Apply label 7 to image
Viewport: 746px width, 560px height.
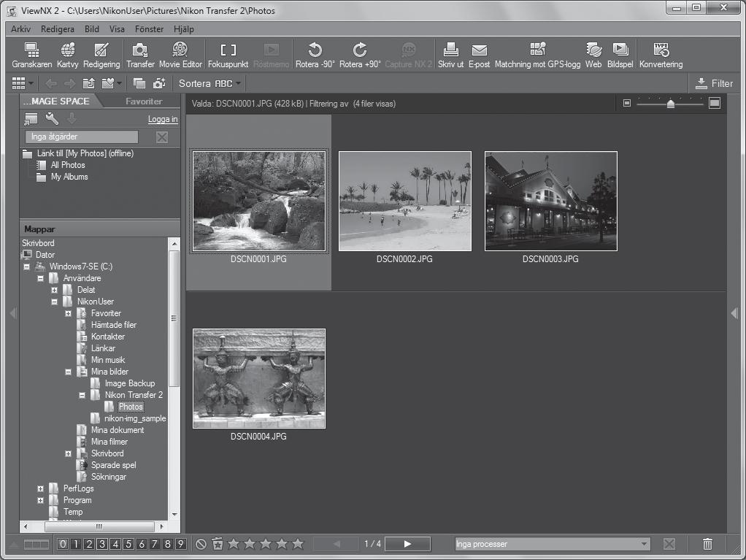[154, 544]
